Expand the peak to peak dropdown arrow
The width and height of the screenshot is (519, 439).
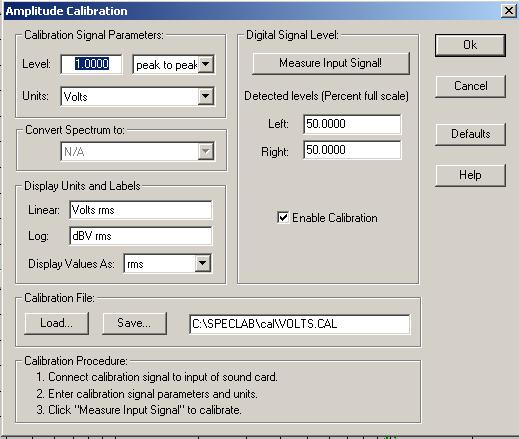coord(206,64)
